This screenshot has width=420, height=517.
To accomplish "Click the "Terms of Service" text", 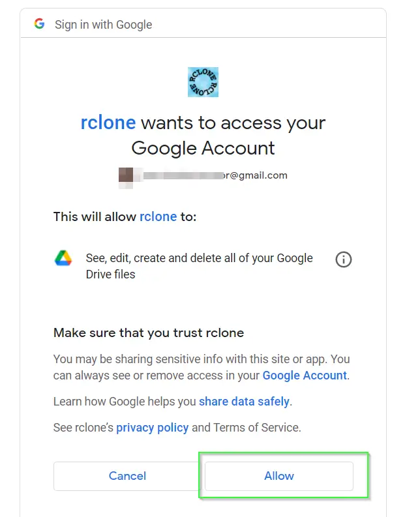I will click(256, 428).
